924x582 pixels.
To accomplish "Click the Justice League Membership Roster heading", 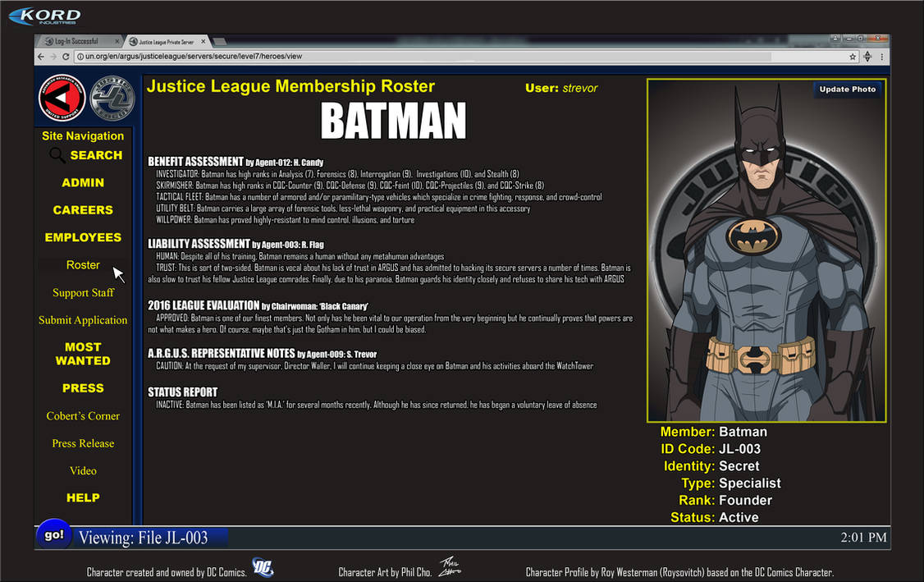I will click(290, 86).
